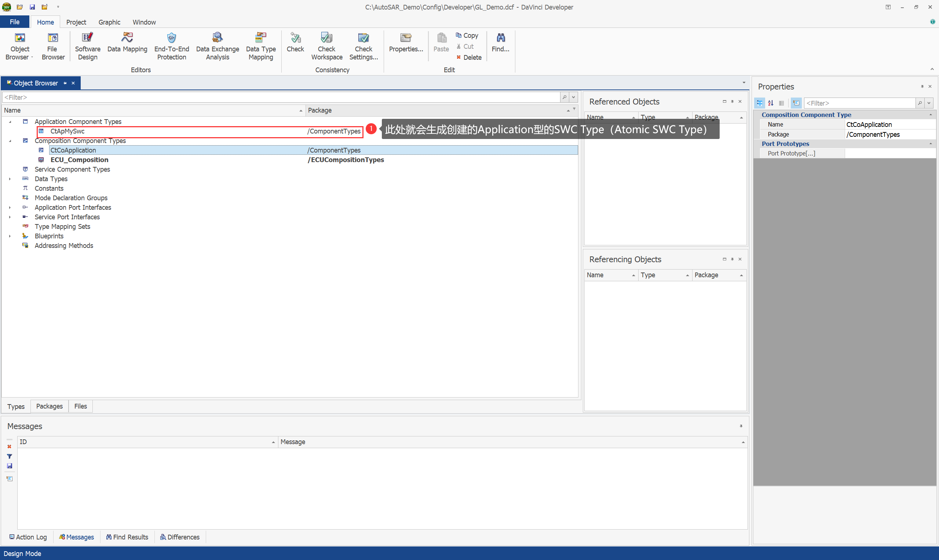
Task: Switch to the Project ribbon tab
Action: (x=76, y=22)
